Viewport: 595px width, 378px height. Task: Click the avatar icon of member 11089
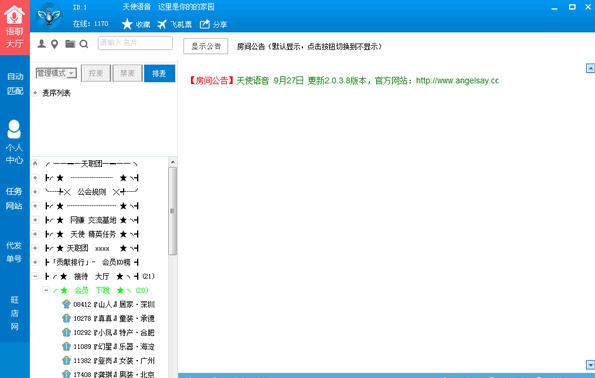click(66, 346)
